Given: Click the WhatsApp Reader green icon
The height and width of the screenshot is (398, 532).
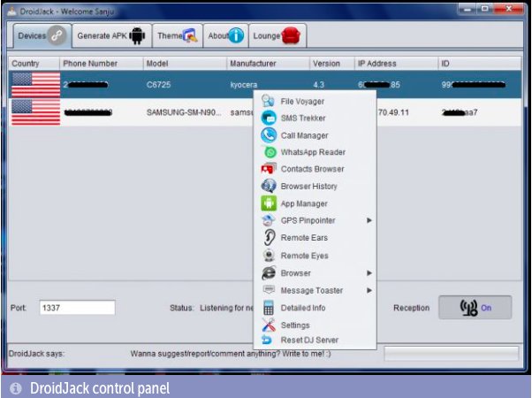Looking at the screenshot, I should (x=270, y=152).
